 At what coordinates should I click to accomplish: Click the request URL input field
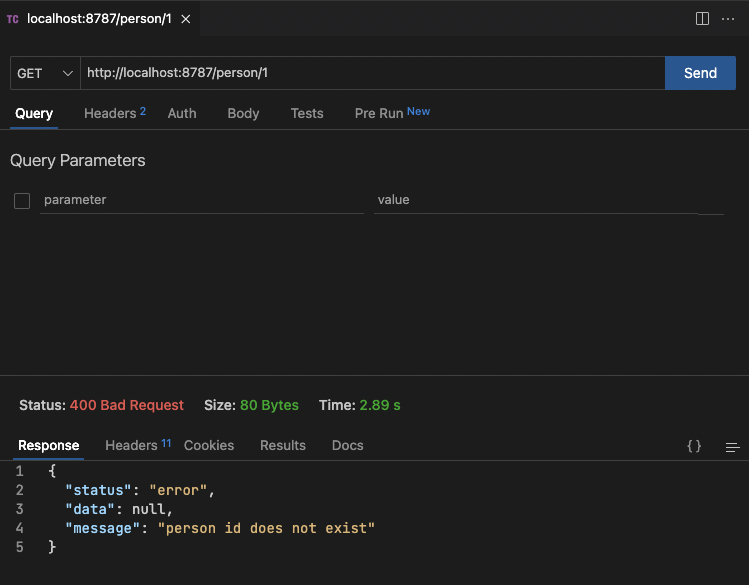[372, 73]
